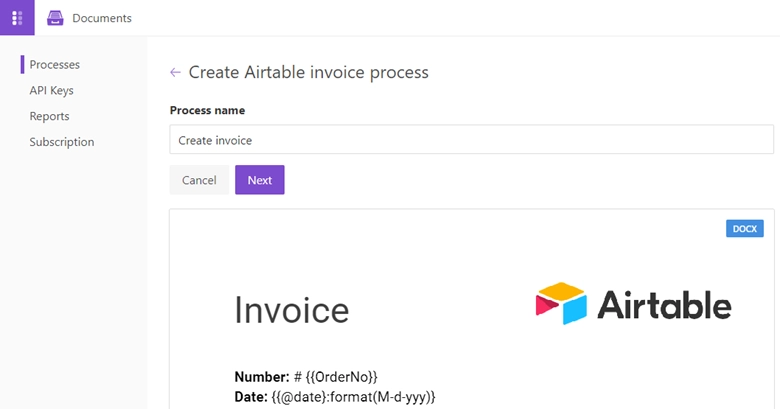Click the Documents drawer icon

click(x=55, y=18)
